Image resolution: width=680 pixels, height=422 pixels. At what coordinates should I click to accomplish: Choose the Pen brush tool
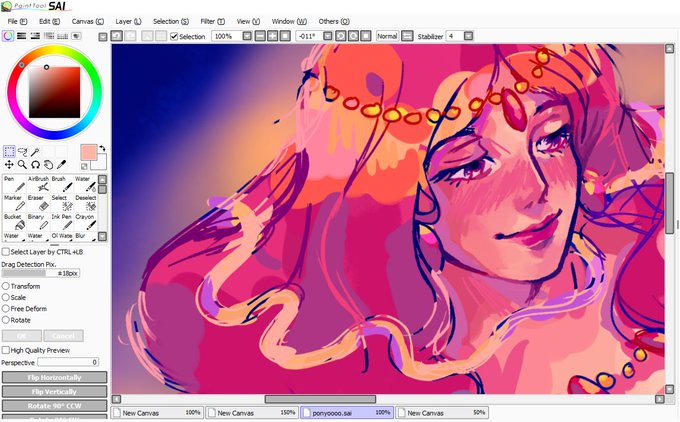tap(14, 184)
